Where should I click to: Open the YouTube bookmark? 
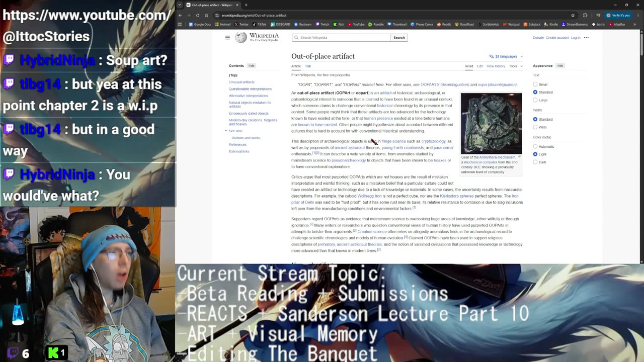click(356, 24)
